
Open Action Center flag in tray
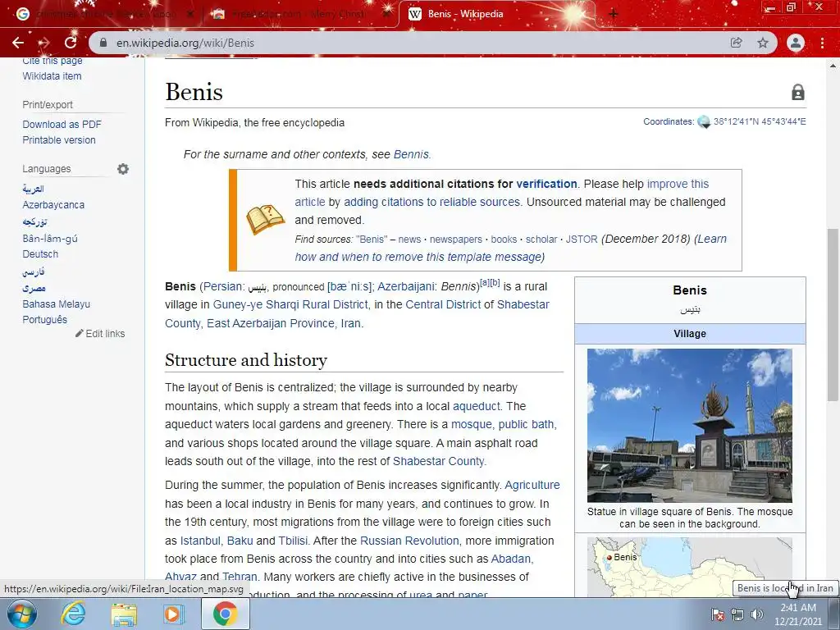[717, 614]
